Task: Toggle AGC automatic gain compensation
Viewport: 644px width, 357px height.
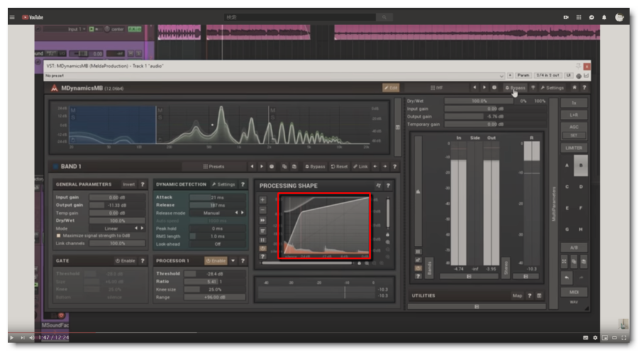Action: point(574,127)
